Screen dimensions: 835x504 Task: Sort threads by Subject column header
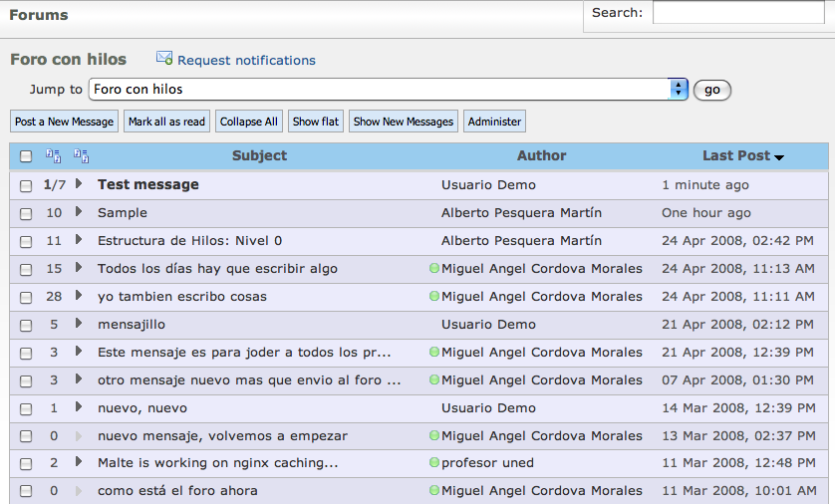pos(259,155)
